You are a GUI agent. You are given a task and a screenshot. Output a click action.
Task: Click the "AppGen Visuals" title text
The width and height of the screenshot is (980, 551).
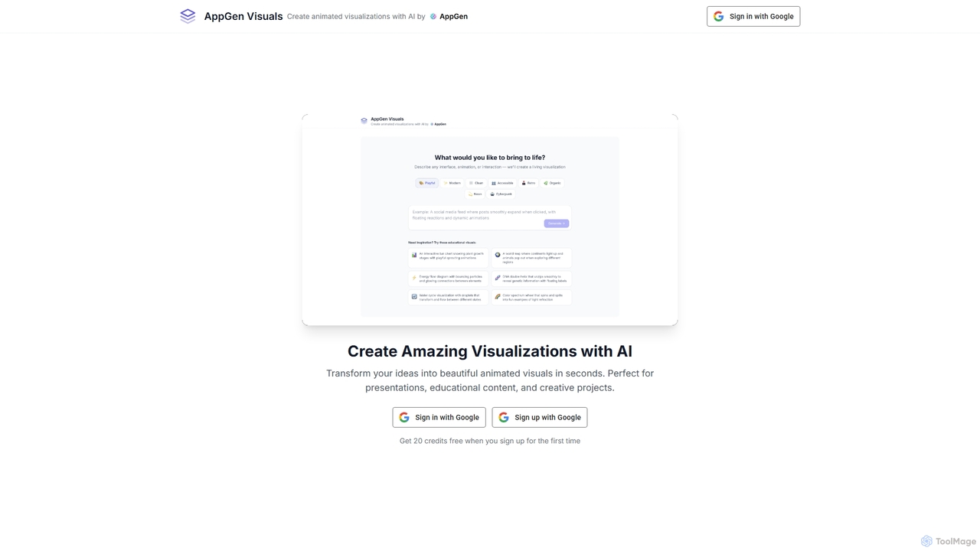pyautogui.click(x=243, y=16)
